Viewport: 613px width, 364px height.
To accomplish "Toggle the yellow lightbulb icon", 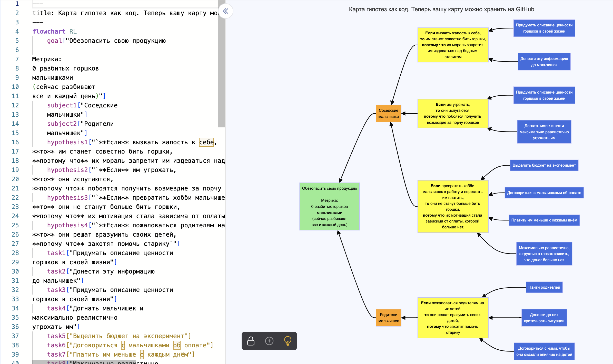I will (x=288, y=341).
